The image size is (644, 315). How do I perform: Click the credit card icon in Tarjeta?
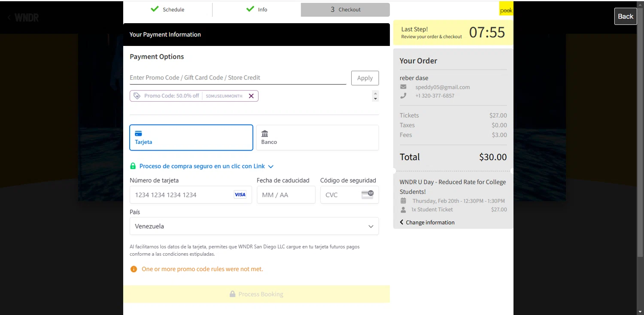138,133
